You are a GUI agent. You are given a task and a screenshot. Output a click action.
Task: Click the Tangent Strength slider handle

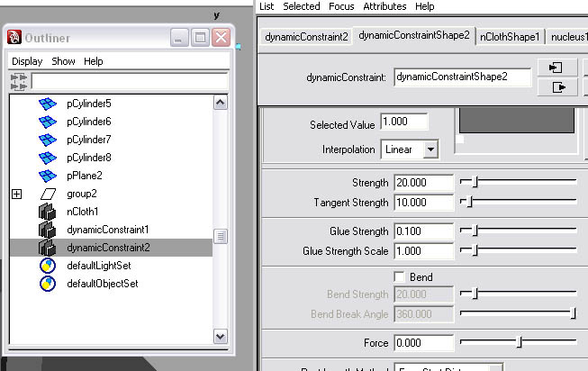coord(469,202)
